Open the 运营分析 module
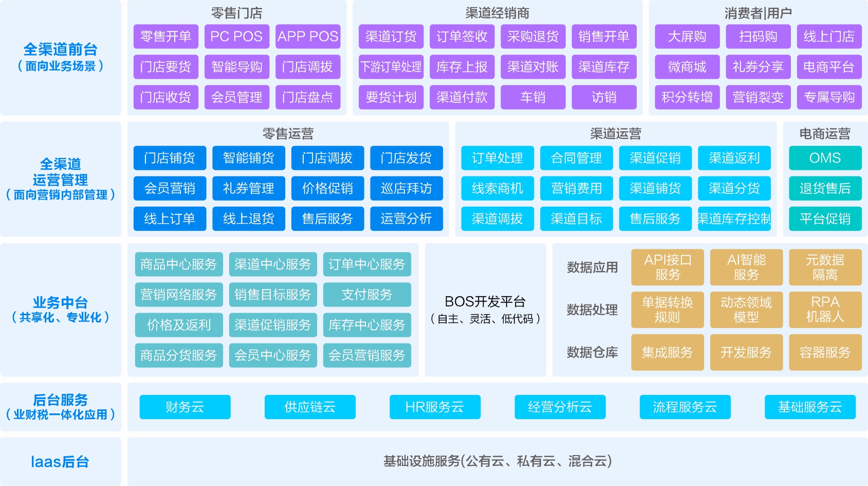 (x=407, y=219)
